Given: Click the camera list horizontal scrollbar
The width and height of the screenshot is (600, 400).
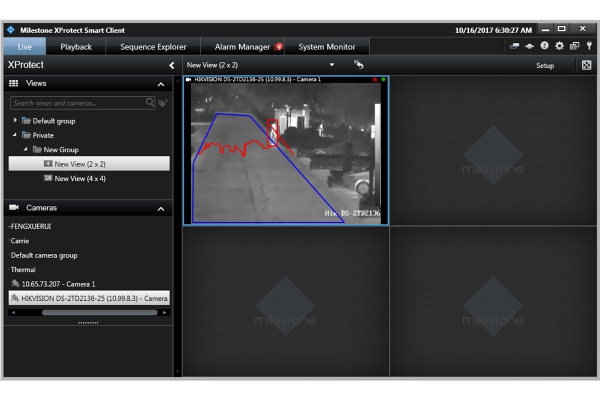Looking at the screenshot, I should tap(99, 313).
